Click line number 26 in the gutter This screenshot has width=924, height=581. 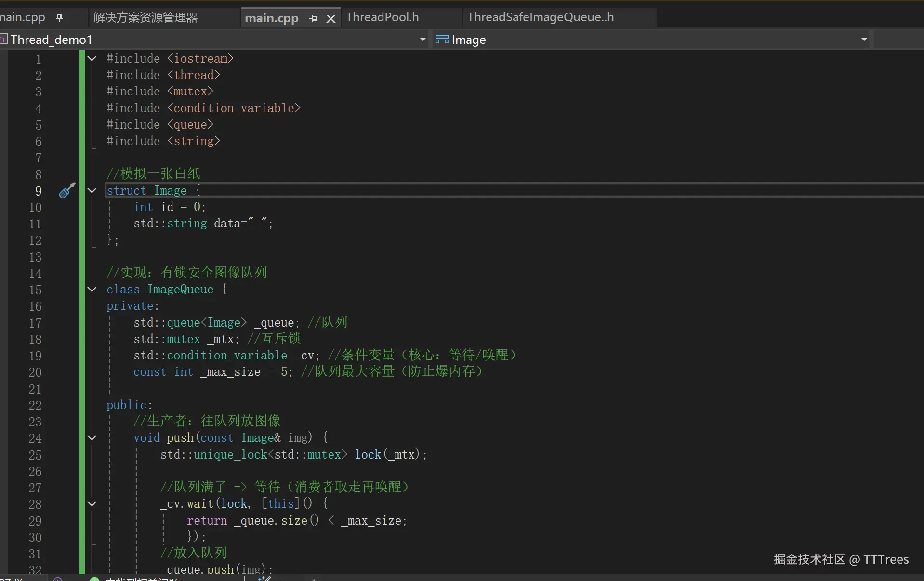(x=35, y=472)
